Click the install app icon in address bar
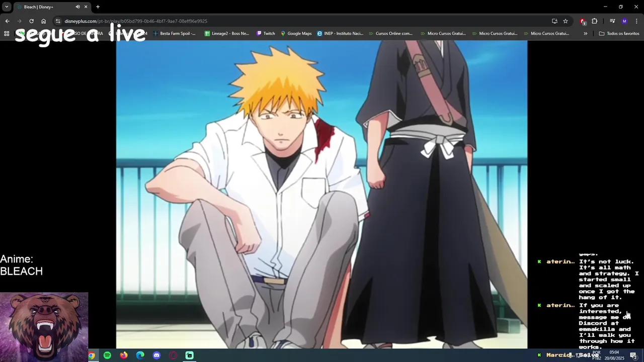Screen dimensions: 644x362 pyautogui.click(x=554, y=21)
